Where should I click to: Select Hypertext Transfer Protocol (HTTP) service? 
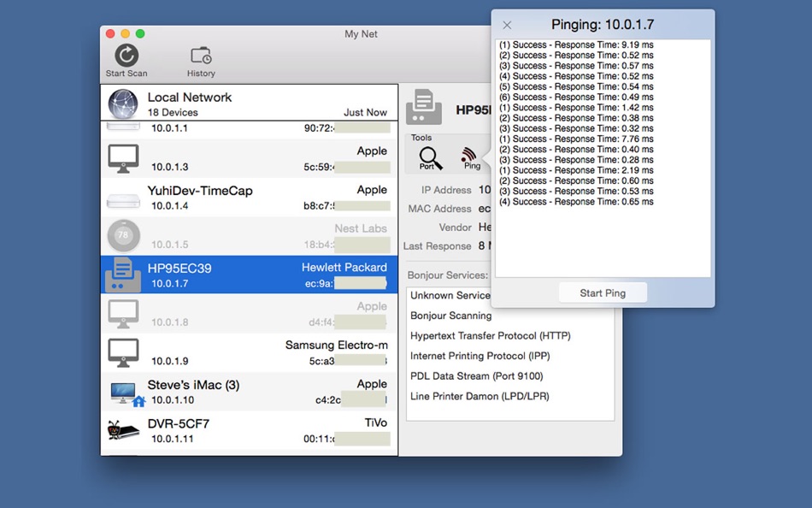(x=491, y=336)
